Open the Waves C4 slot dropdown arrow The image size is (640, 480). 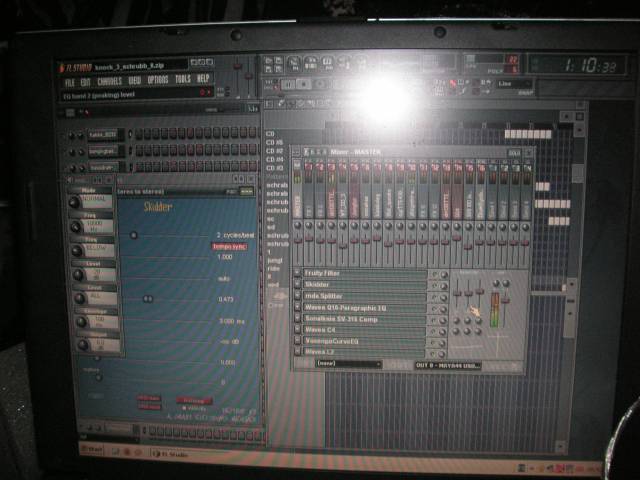point(297,329)
